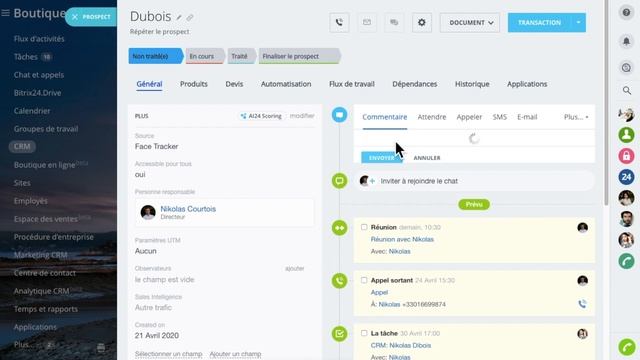The width and height of the screenshot is (640, 360).
Task: Open the green person contact icon
Action: pos(626,135)
